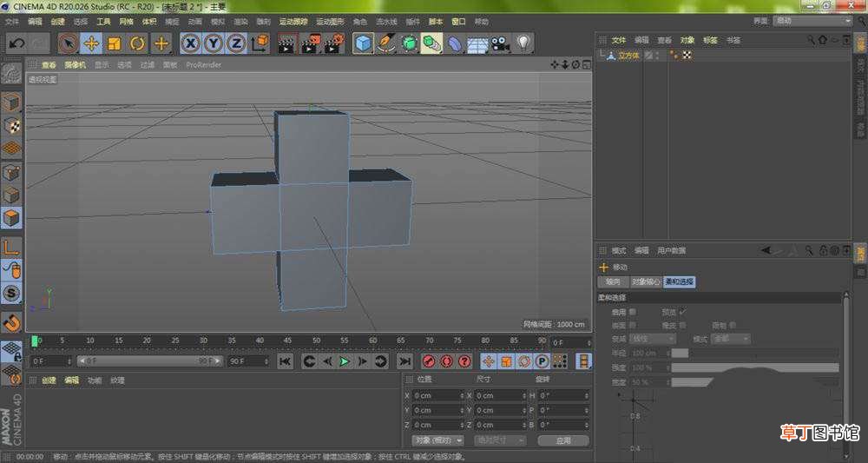Select Edges mode cube icon
Viewport: 868px width, 463px height.
[x=11, y=195]
